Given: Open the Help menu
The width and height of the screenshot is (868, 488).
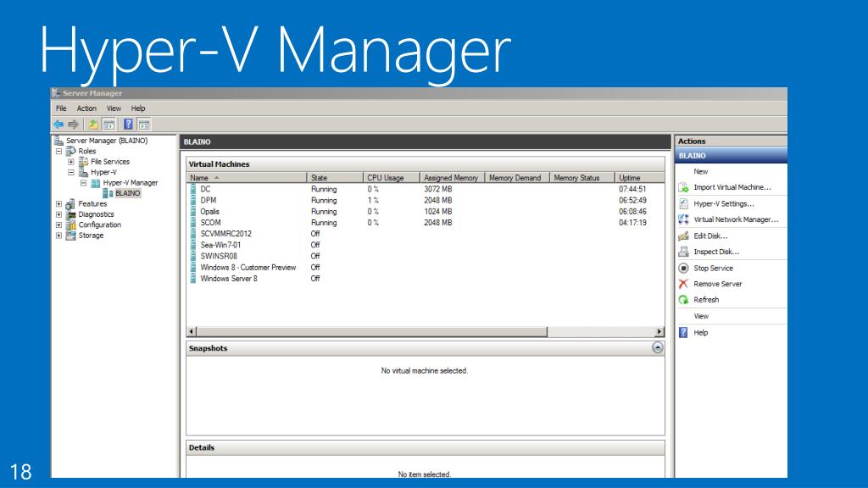Looking at the screenshot, I should click(138, 108).
